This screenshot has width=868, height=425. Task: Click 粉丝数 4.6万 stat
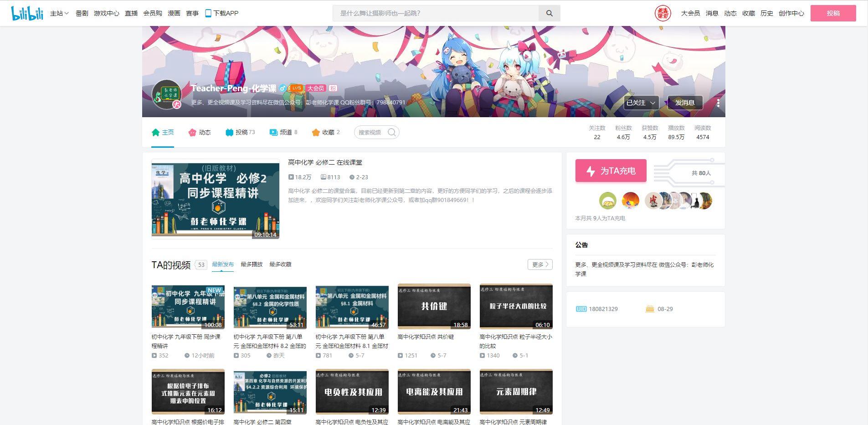pos(623,132)
